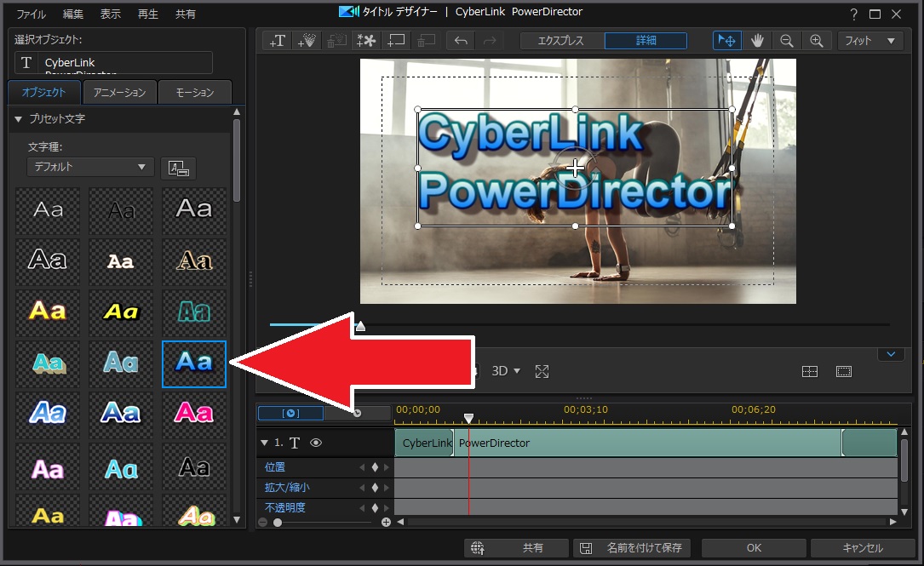Click the undo arrow icon

(x=461, y=41)
